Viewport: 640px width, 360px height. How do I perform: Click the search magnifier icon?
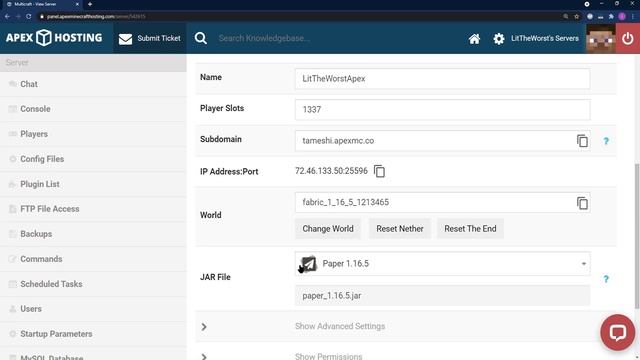(x=200, y=38)
